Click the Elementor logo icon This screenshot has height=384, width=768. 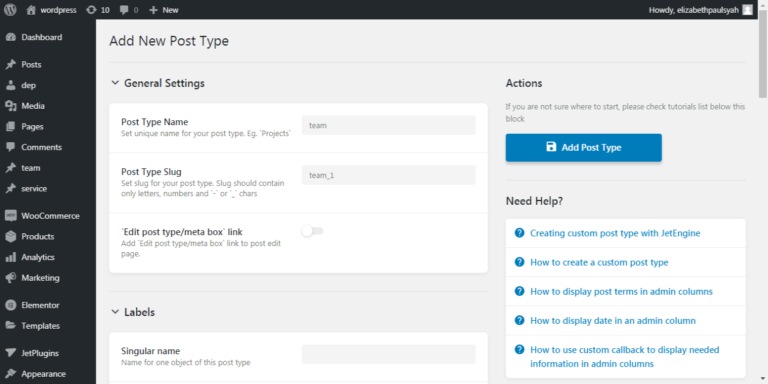click(10, 305)
